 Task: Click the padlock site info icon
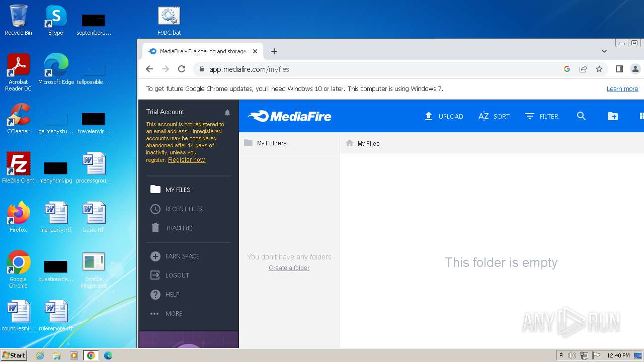point(201,69)
